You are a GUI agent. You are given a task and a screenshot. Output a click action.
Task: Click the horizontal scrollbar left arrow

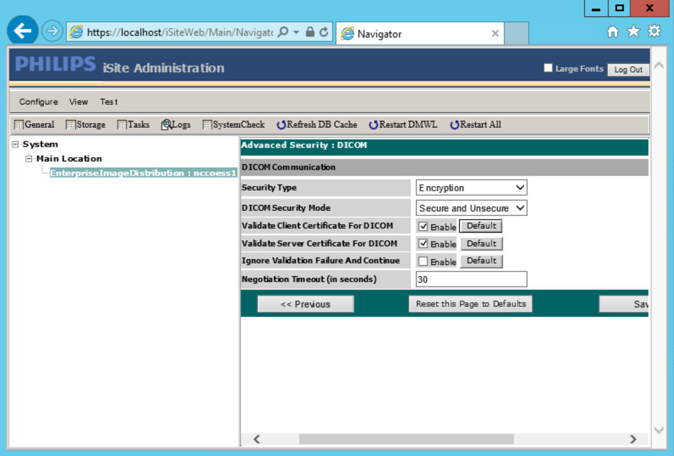257,439
